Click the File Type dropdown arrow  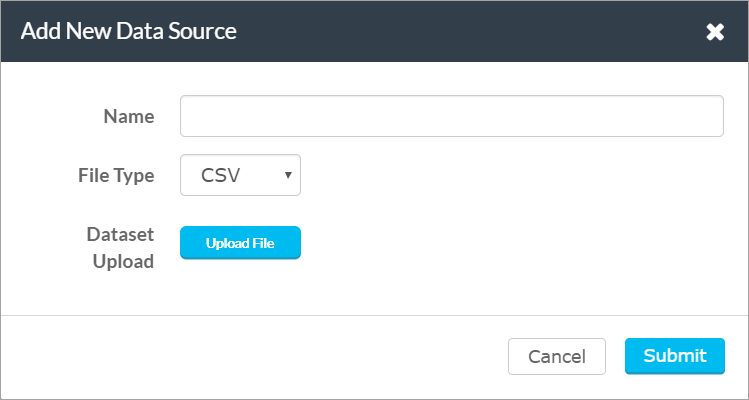point(288,175)
